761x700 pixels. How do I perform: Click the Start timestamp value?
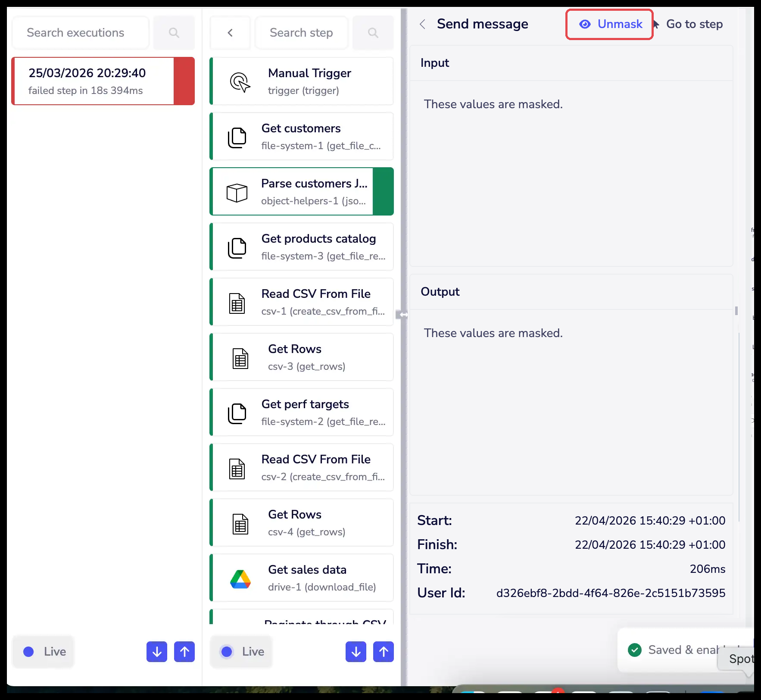coord(650,521)
